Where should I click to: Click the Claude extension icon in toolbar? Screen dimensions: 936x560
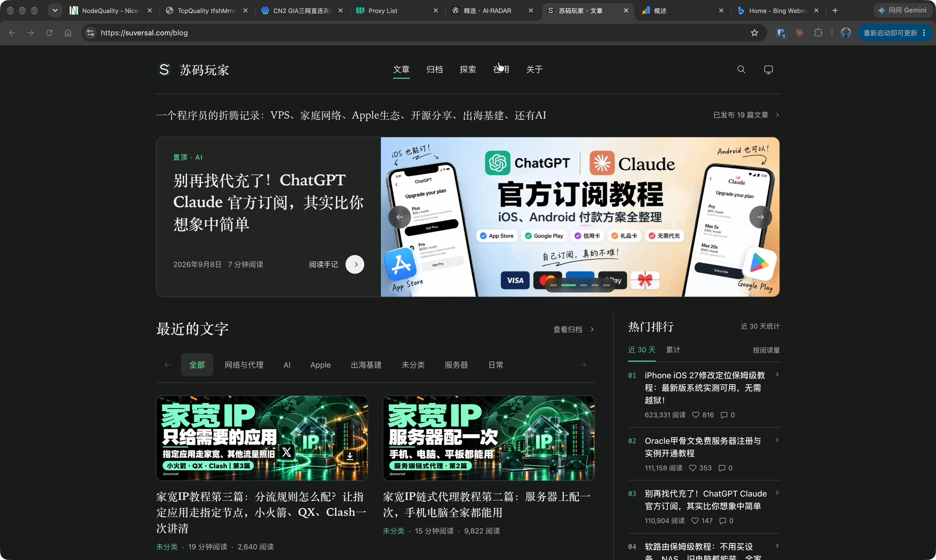pos(799,33)
